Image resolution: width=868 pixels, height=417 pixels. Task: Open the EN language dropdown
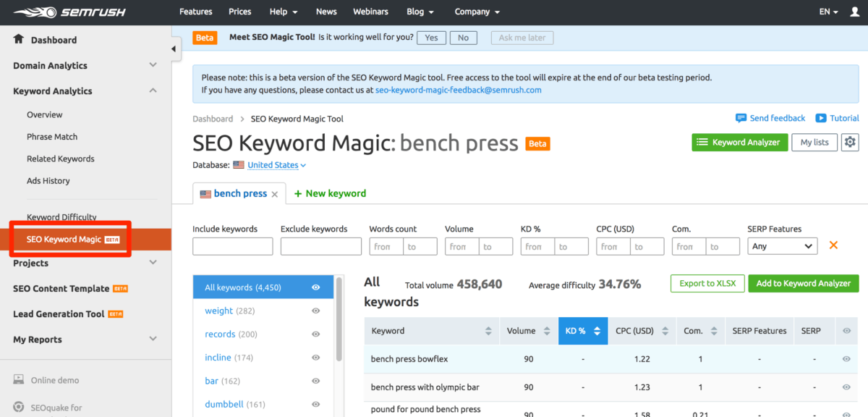pyautogui.click(x=829, y=12)
